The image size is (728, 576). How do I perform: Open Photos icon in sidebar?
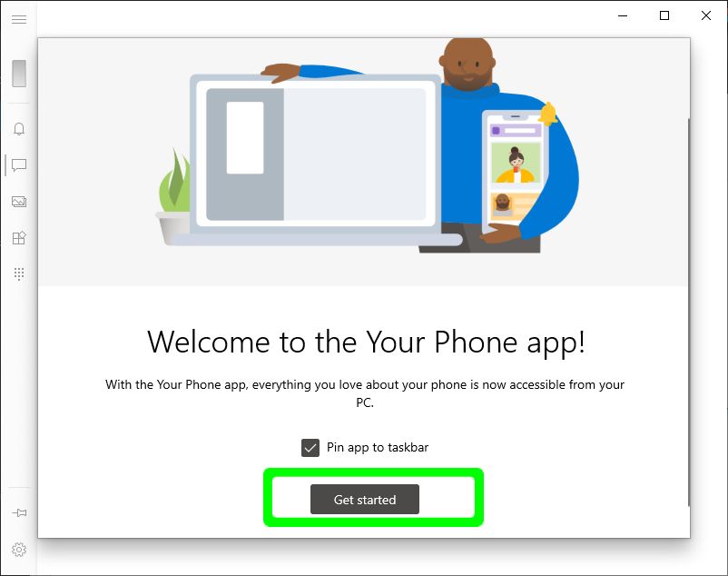19,202
